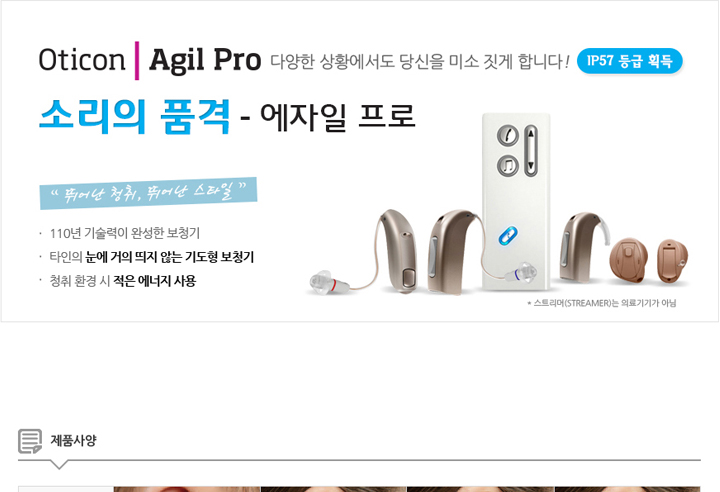Click the Agil Pro product title
720x492 pixels.
pyautogui.click(x=205, y=61)
